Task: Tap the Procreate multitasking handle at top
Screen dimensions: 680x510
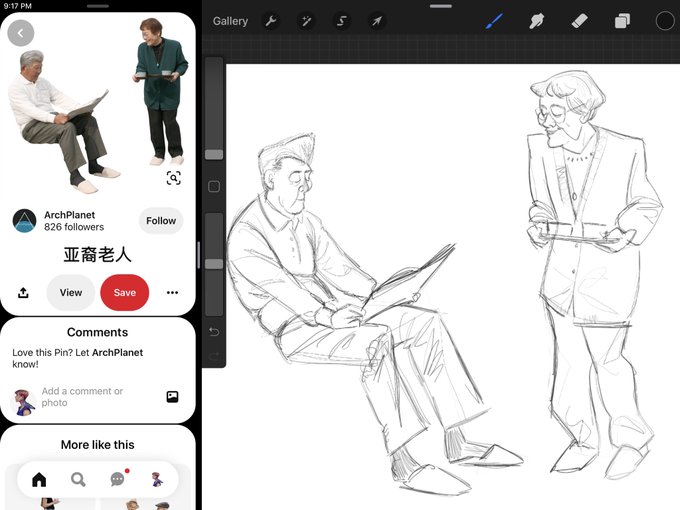Action: click(441, 6)
